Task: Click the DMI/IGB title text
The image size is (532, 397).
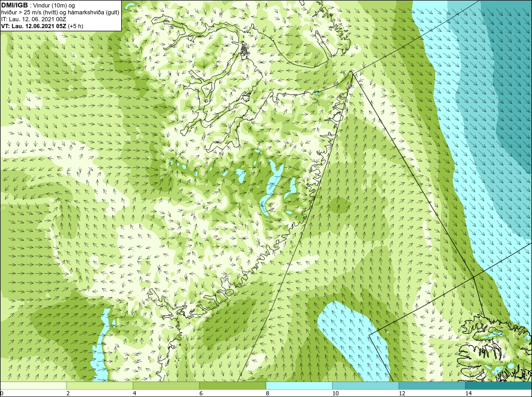Action: [14, 5]
